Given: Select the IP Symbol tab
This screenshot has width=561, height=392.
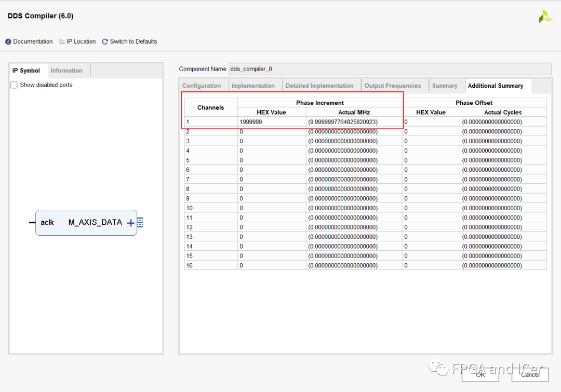Looking at the screenshot, I should point(26,71).
